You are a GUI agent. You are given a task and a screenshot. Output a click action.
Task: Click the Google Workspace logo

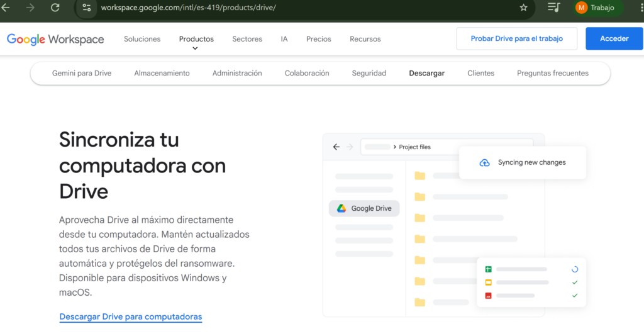click(55, 39)
